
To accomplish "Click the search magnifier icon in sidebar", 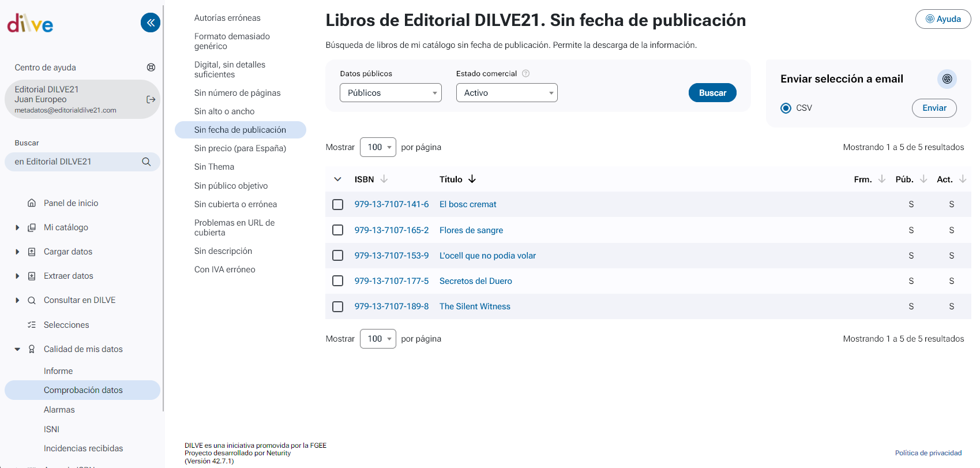I will point(147,162).
